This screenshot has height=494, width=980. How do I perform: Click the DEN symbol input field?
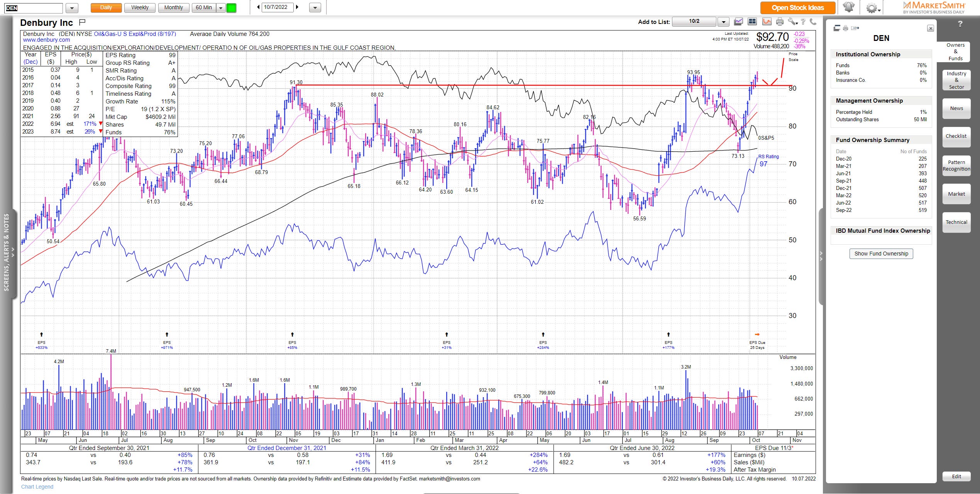pyautogui.click(x=34, y=8)
